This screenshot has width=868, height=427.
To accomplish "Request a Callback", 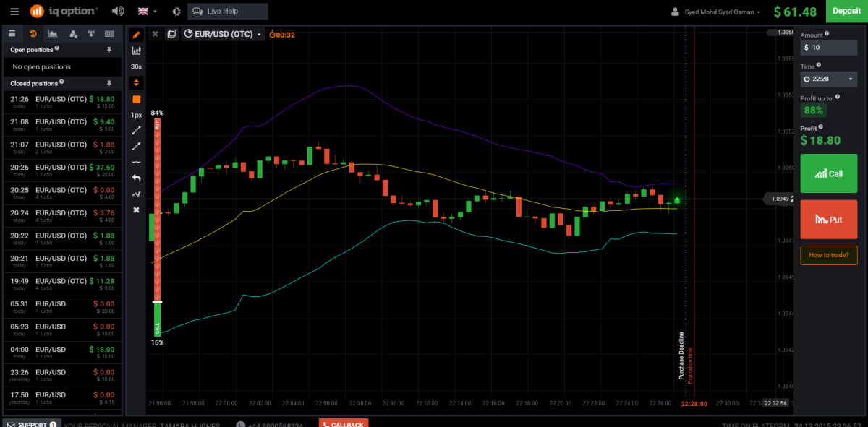I will 344,424.
